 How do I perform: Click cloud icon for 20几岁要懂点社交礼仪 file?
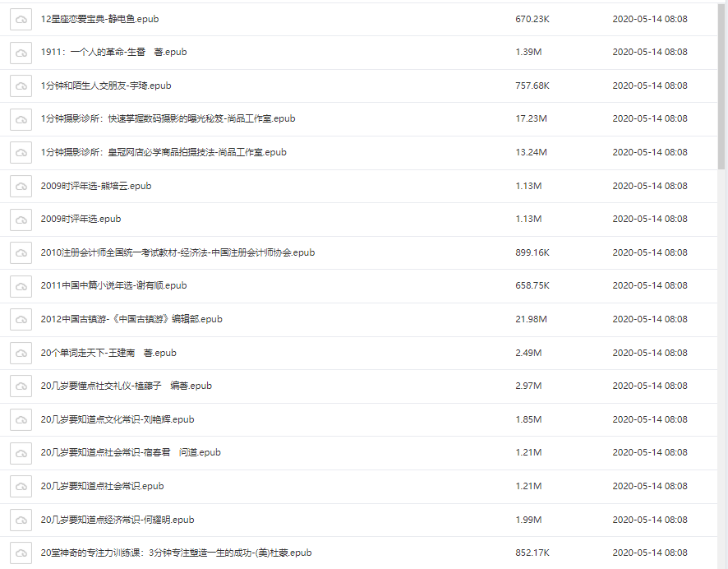click(x=21, y=386)
